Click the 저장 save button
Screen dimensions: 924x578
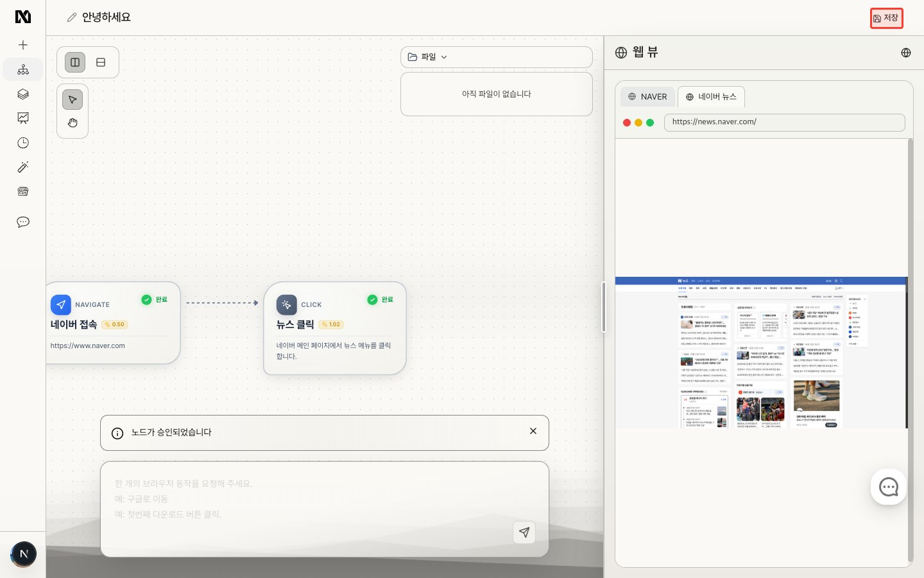coord(886,18)
